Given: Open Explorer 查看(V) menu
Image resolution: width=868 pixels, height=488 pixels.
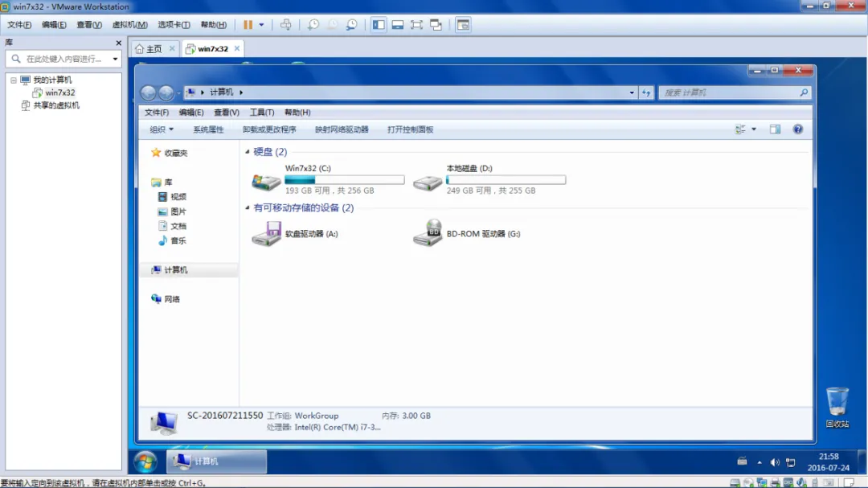Looking at the screenshot, I should pyautogui.click(x=227, y=113).
